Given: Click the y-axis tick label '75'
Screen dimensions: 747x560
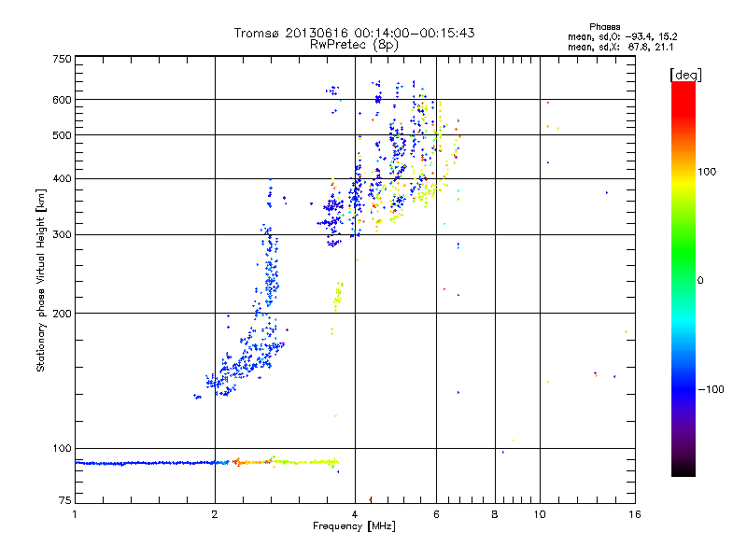Looking at the screenshot, I should [65, 500].
